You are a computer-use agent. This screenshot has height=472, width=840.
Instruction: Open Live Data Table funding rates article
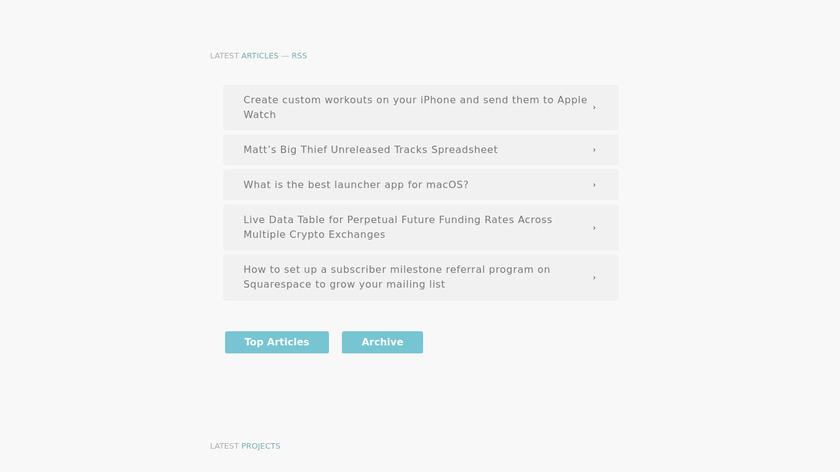pyautogui.click(x=397, y=220)
